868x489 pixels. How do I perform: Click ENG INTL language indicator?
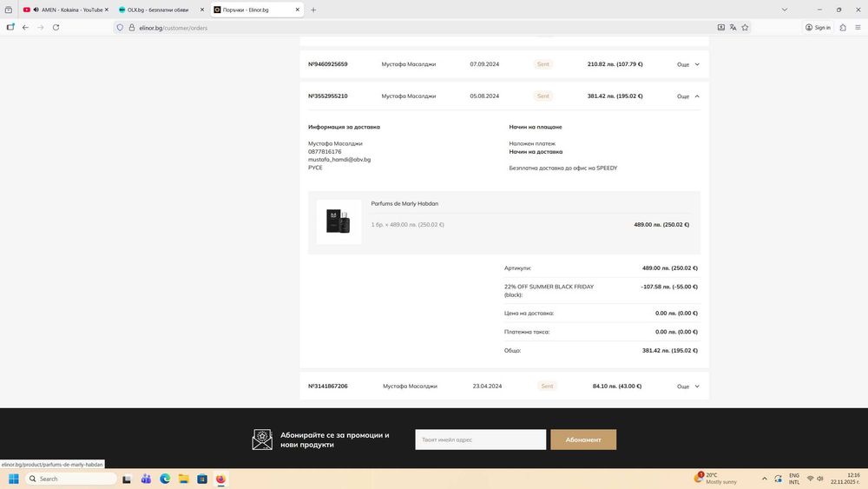point(794,479)
